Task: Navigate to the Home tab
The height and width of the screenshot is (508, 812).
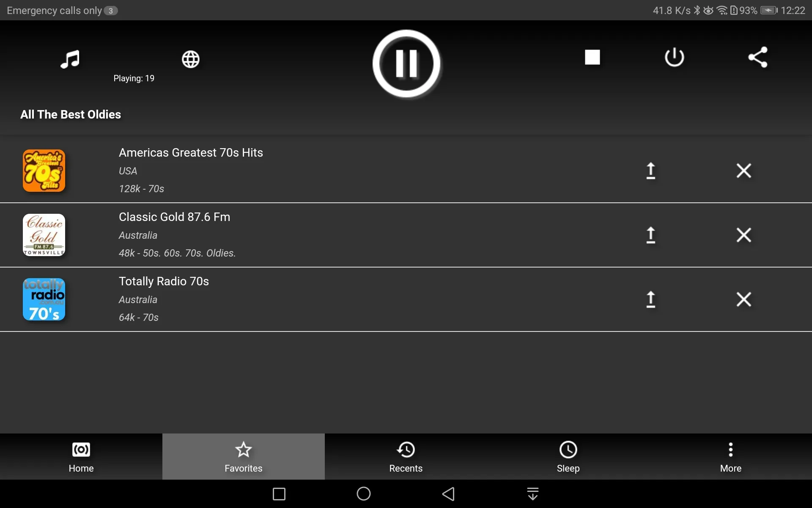Action: (81, 456)
